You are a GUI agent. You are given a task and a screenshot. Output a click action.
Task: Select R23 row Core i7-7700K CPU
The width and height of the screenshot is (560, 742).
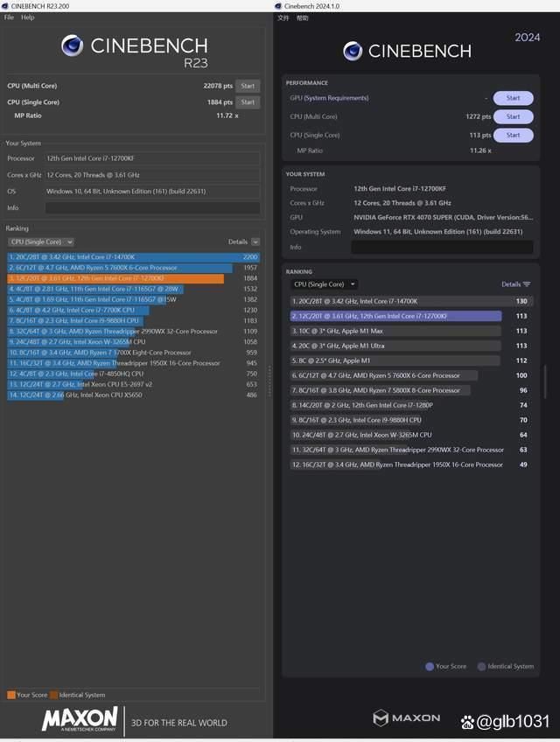pyautogui.click(x=134, y=310)
